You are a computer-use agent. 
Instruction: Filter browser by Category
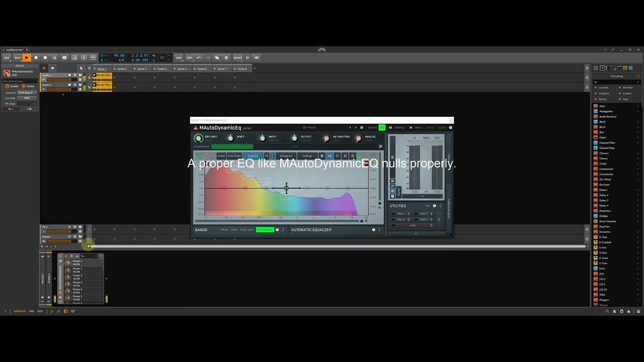(604, 93)
